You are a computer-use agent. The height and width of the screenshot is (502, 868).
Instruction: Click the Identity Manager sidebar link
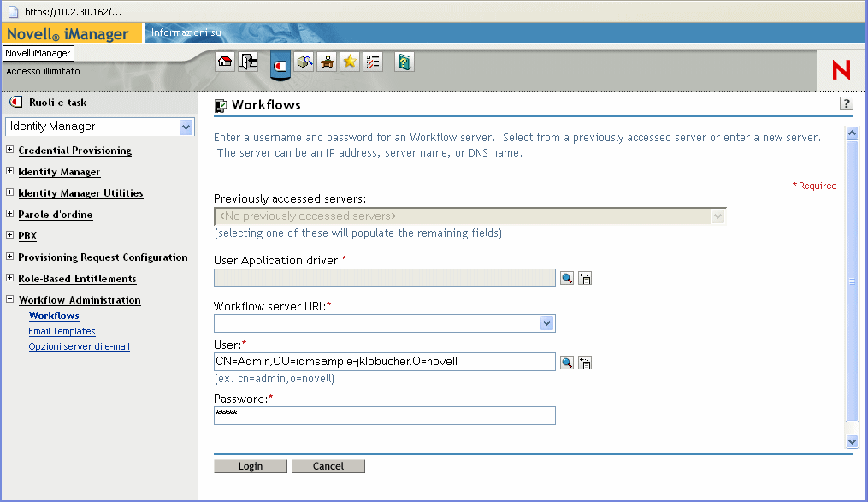(59, 172)
